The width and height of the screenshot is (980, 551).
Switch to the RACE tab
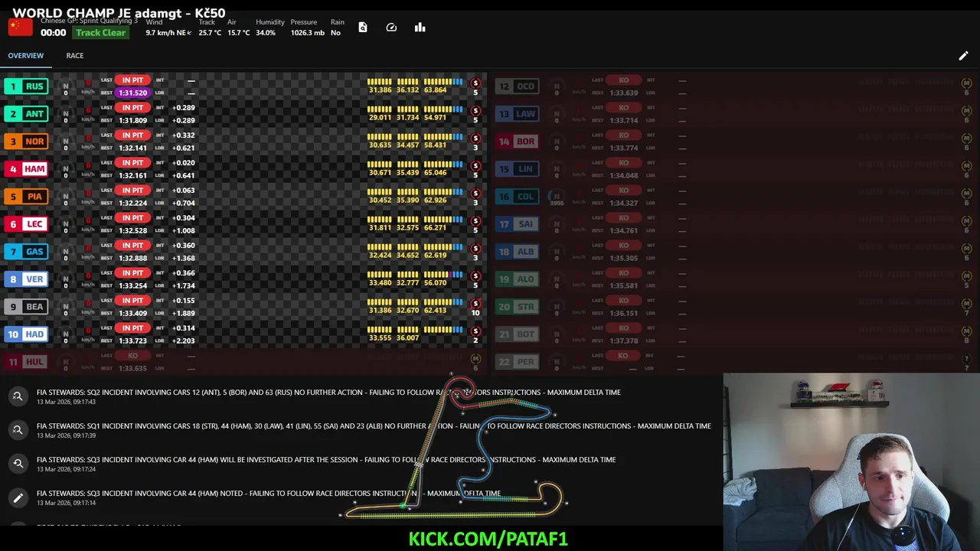click(x=75, y=56)
